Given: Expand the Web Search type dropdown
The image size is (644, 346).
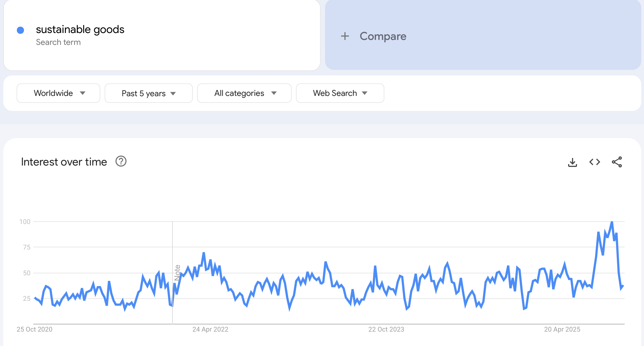Looking at the screenshot, I should click(x=340, y=93).
